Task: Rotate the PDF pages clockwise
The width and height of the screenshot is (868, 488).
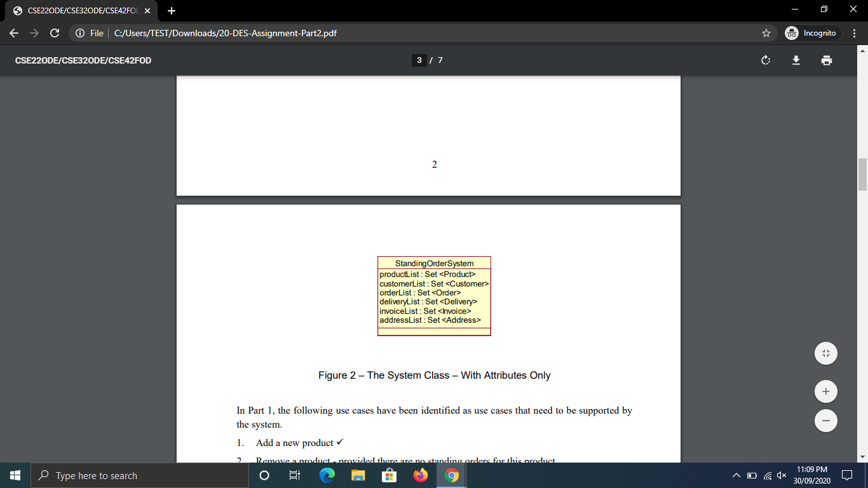Action: [765, 60]
